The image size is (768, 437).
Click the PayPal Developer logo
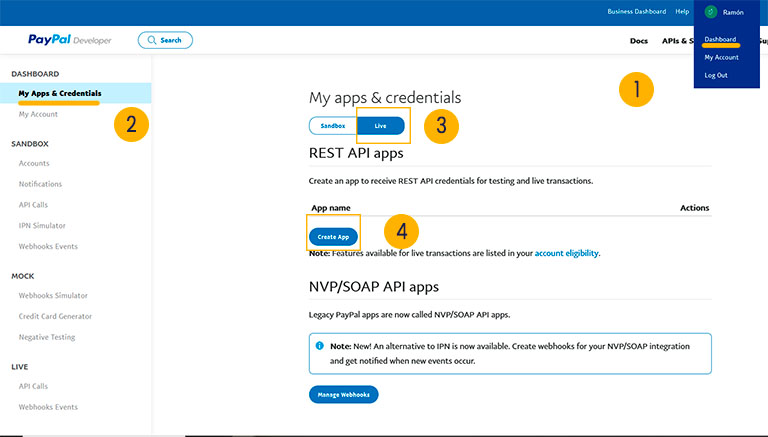tap(70, 40)
